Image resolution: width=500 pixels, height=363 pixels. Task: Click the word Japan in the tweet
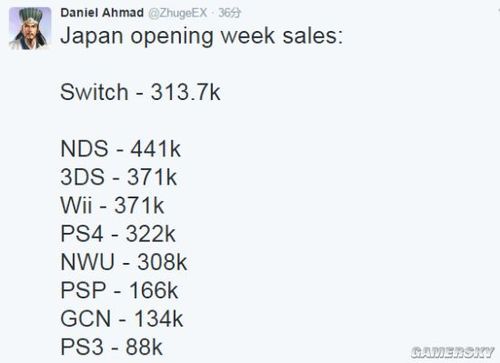tap(92, 37)
